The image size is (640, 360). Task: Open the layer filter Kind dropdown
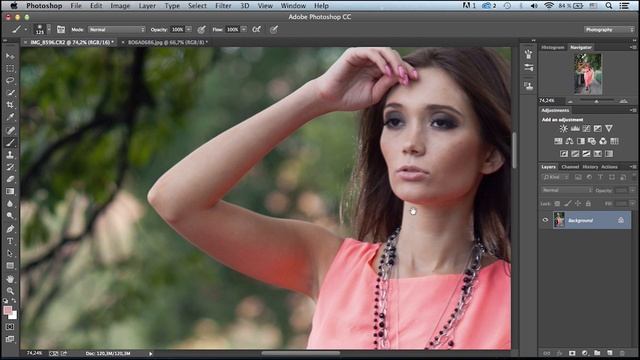tap(556, 177)
